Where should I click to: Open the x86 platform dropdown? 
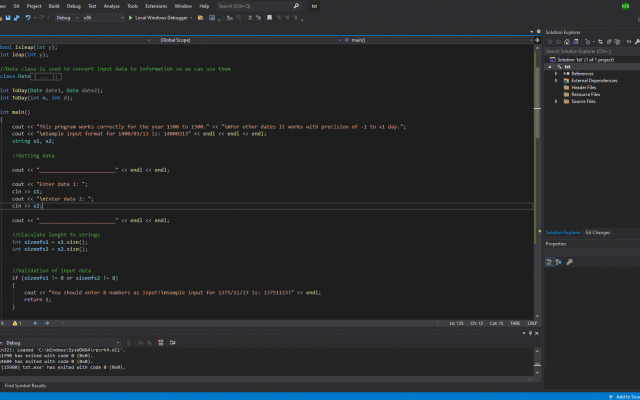pyautogui.click(x=103, y=18)
